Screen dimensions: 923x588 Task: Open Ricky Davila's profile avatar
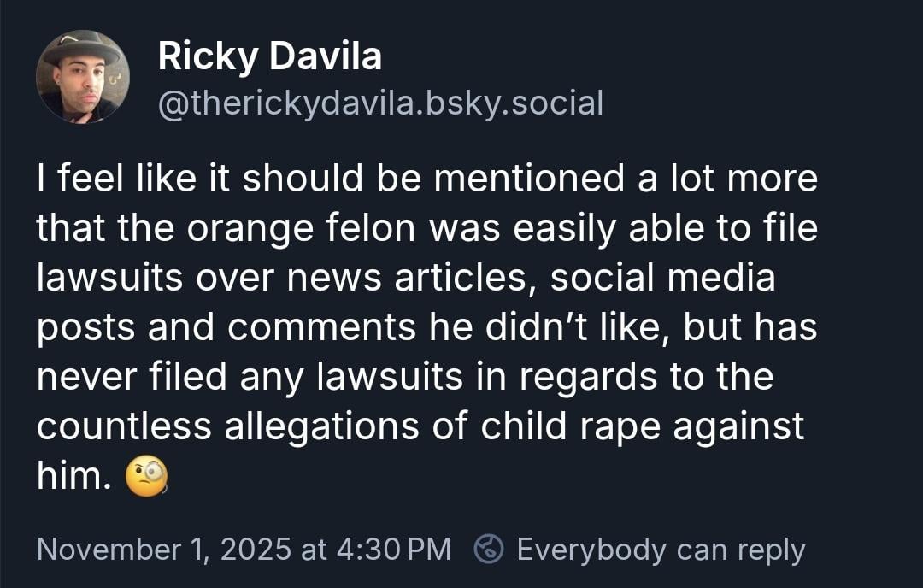[x=83, y=77]
